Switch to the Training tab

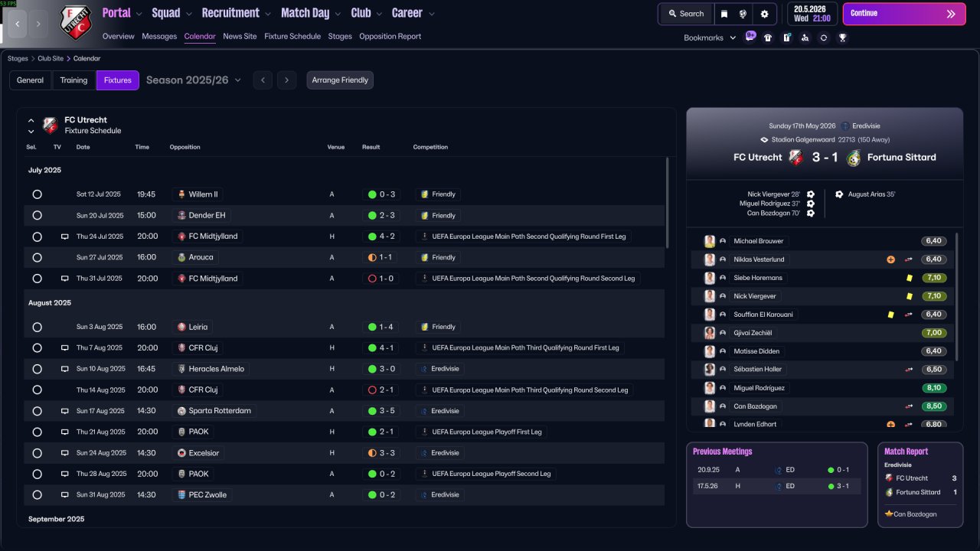point(74,80)
